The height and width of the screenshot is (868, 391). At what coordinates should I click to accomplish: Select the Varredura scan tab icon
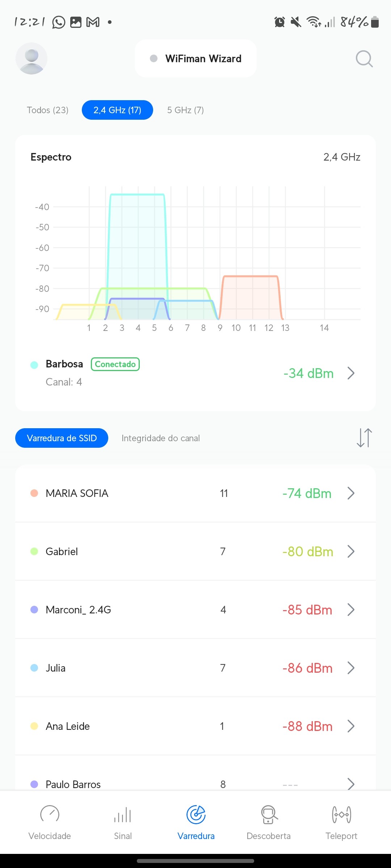(x=196, y=815)
